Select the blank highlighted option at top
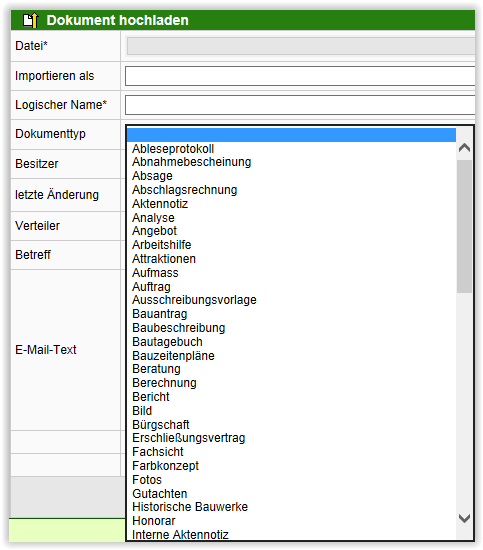This screenshot has width=483, height=550. tap(291, 135)
